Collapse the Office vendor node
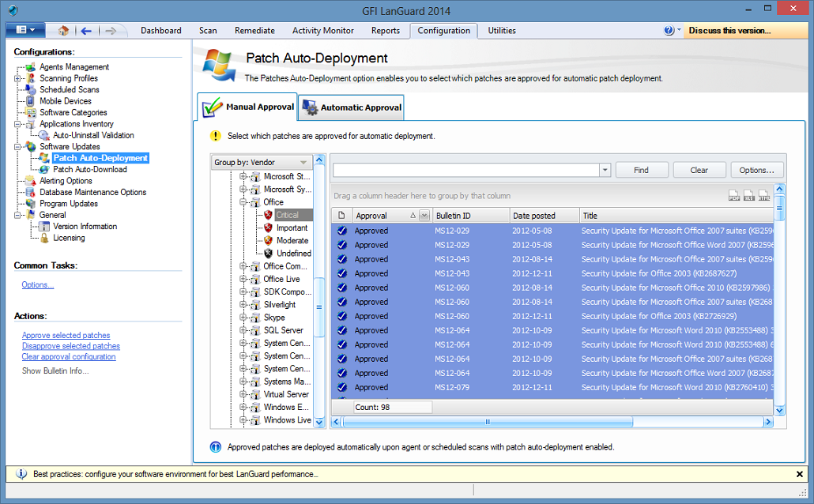Image resolution: width=814 pixels, height=504 pixels. [x=243, y=202]
